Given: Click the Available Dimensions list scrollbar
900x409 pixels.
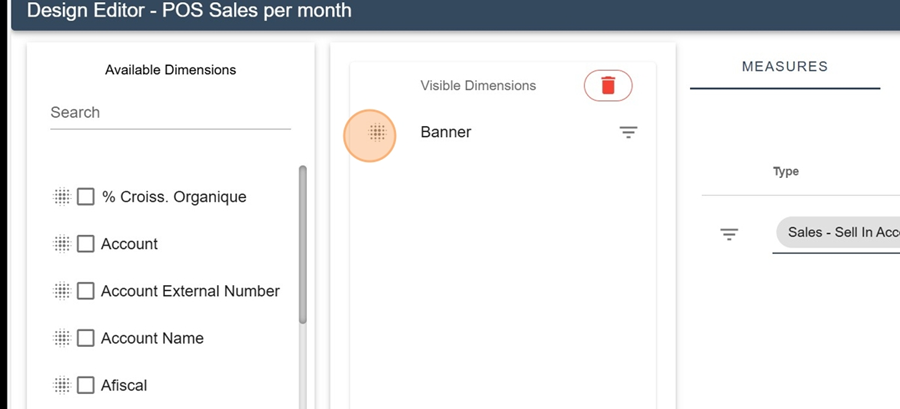Looking at the screenshot, I should (x=302, y=244).
